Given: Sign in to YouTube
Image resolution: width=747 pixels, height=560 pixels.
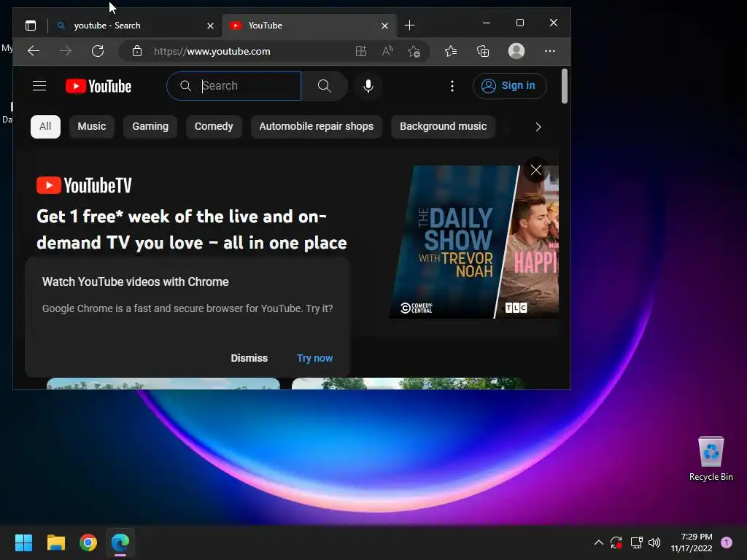Looking at the screenshot, I should [x=509, y=86].
